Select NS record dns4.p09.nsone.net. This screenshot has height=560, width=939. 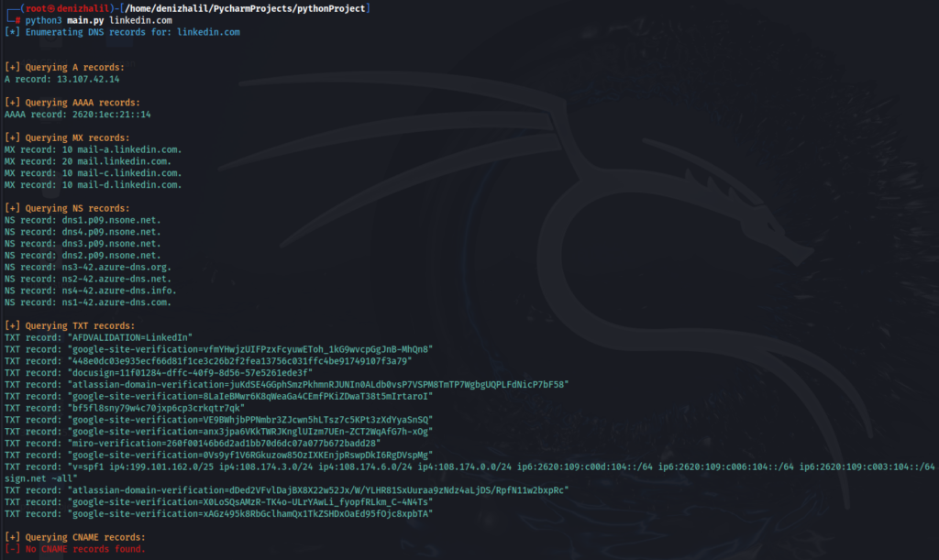coord(83,232)
